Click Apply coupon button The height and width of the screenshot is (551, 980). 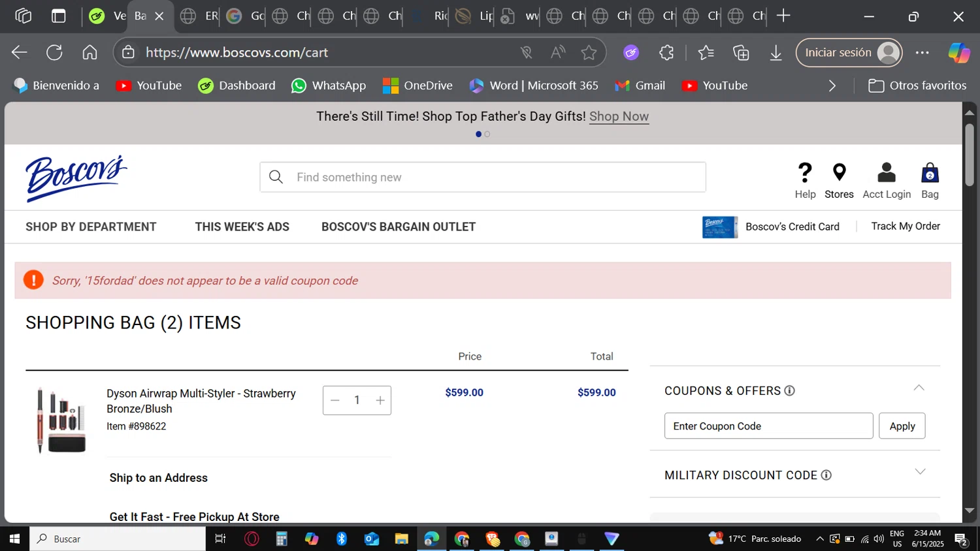point(902,426)
